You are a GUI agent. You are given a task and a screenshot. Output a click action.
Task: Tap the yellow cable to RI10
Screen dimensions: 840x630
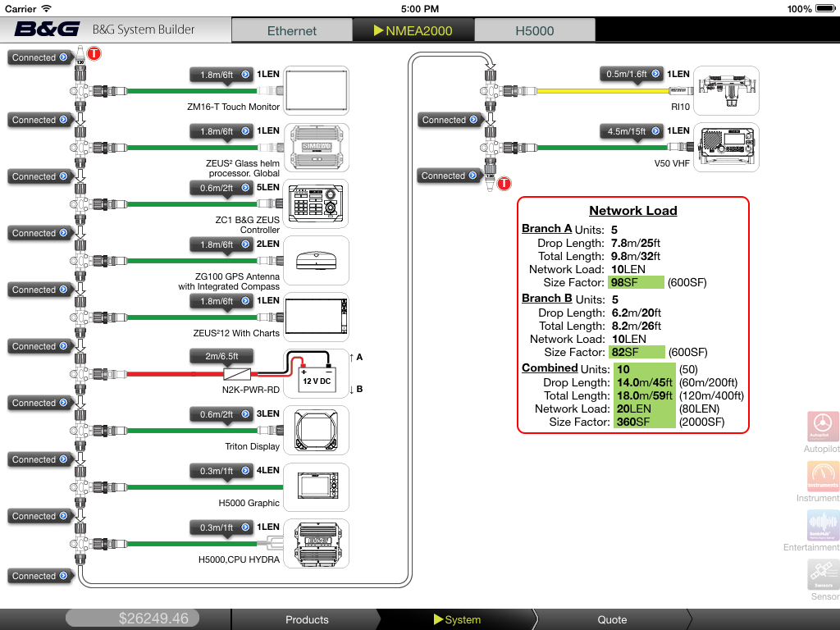[x=601, y=91]
